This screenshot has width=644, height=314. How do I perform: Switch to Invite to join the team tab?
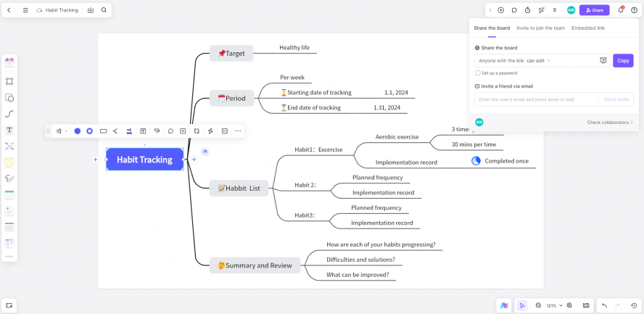[x=540, y=28]
